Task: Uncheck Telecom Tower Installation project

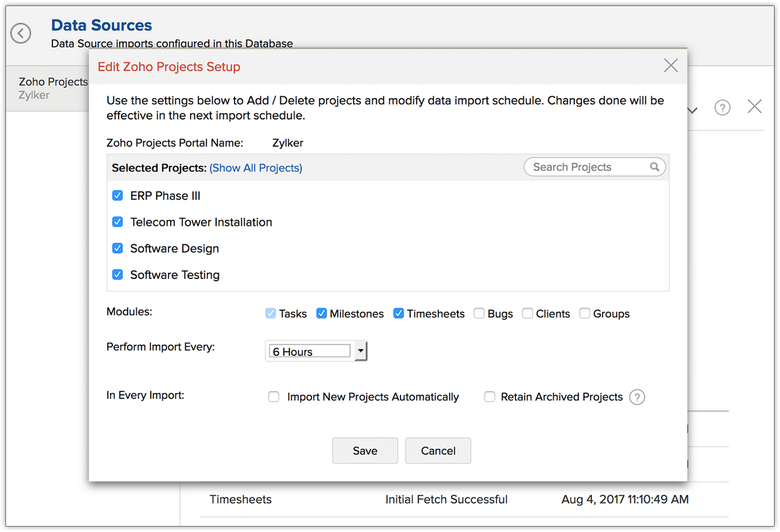Action: (118, 222)
